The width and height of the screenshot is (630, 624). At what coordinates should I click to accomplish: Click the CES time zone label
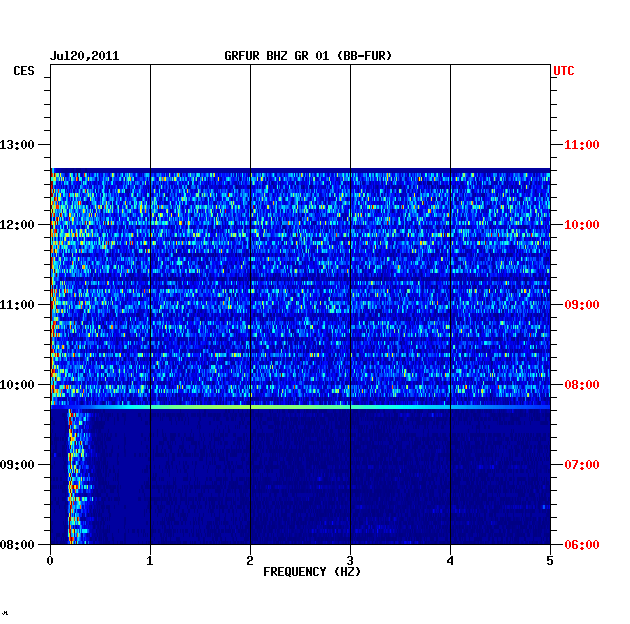[24, 71]
